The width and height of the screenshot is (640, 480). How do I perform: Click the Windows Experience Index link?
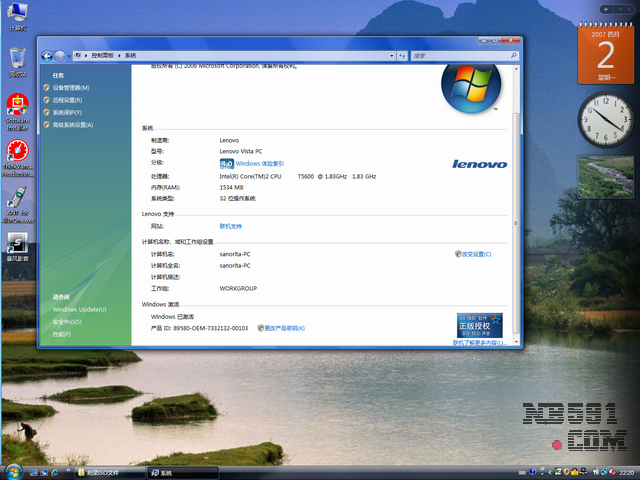point(259,163)
